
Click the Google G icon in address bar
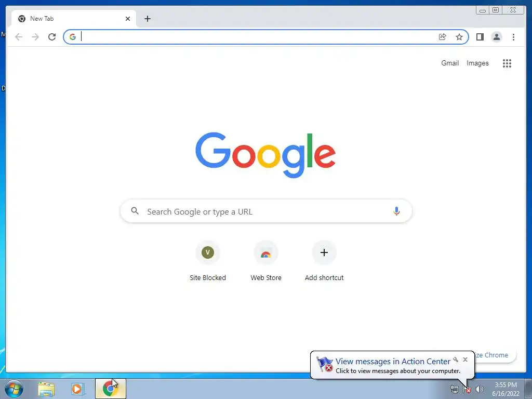[x=73, y=37]
